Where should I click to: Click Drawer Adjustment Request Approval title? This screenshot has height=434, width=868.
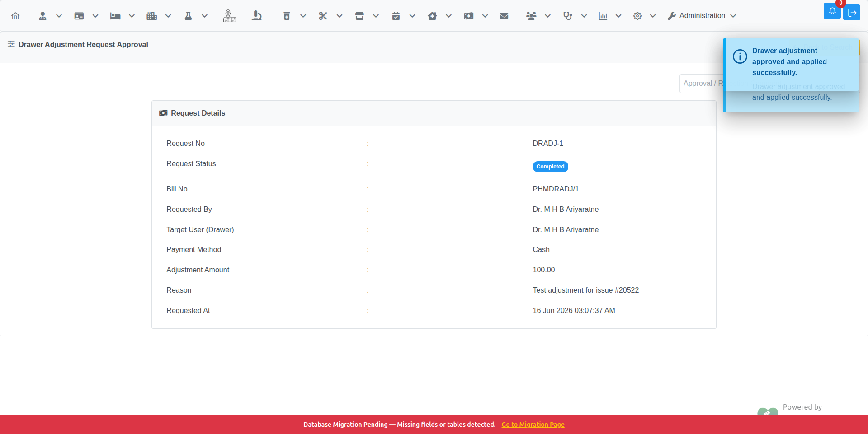point(83,44)
